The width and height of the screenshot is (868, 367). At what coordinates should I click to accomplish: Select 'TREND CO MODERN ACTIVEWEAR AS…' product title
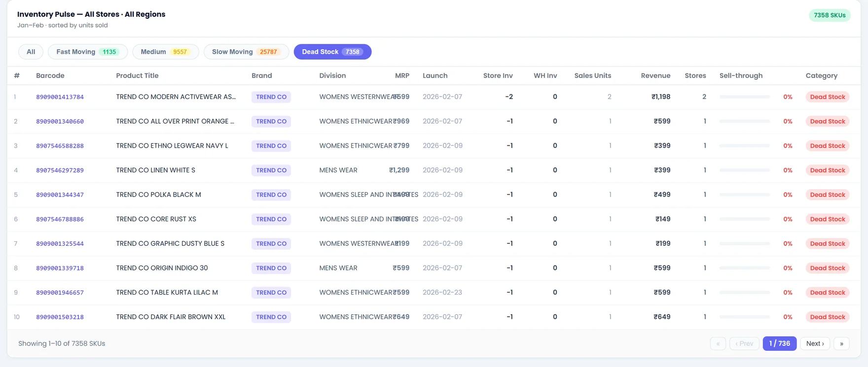coord(176,97)
